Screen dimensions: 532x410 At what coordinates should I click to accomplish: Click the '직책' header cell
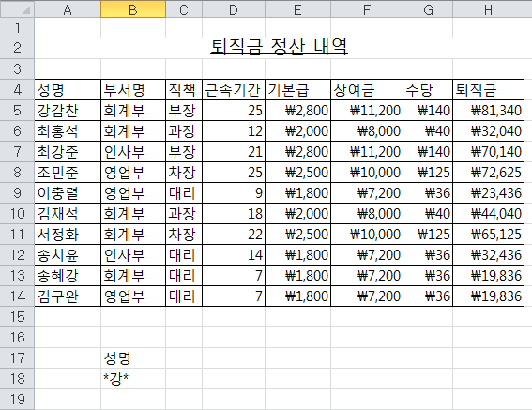[184, 90]
